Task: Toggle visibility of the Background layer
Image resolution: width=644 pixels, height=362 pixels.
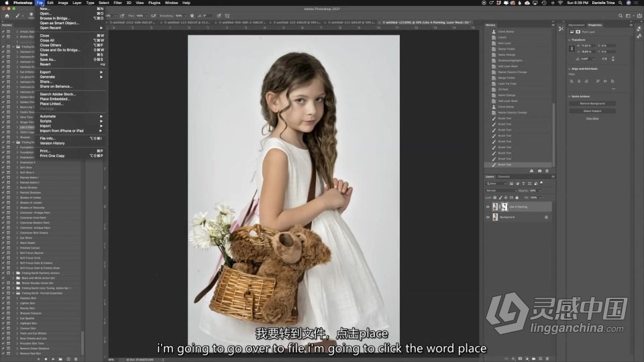Action: (488, 217)
